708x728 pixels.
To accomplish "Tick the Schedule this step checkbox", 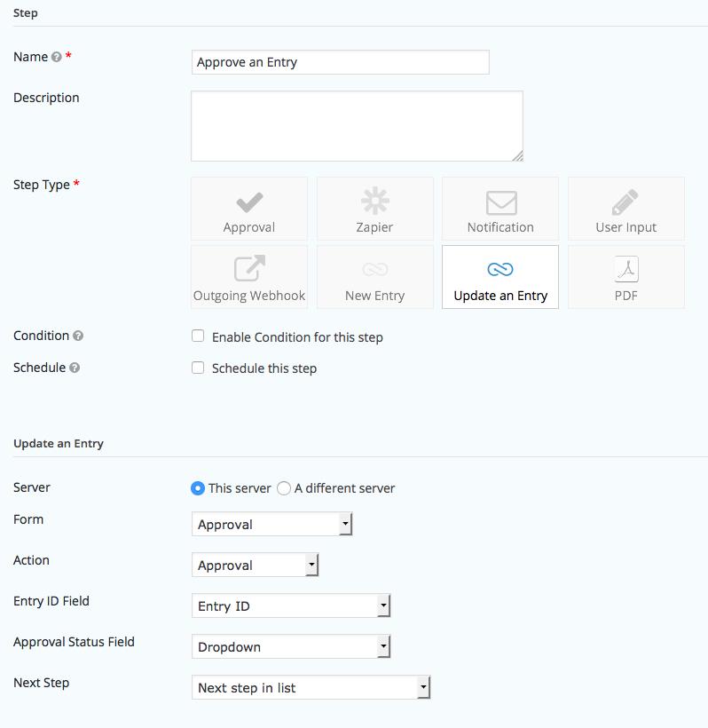I will coord(198,368).
